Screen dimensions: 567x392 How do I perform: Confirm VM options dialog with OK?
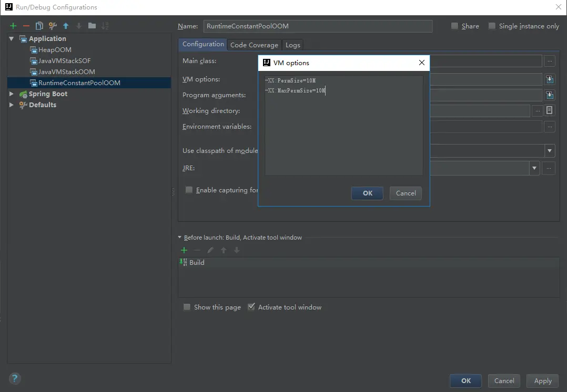367,193
